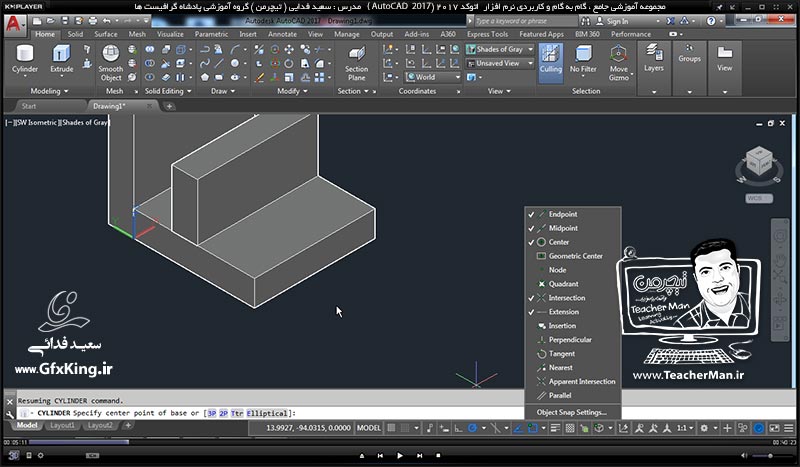The height and width of the screenshot is (467, 800).
Task: Toggle Extension object snap
Action: pyautogui.click(x=572, y=311)
